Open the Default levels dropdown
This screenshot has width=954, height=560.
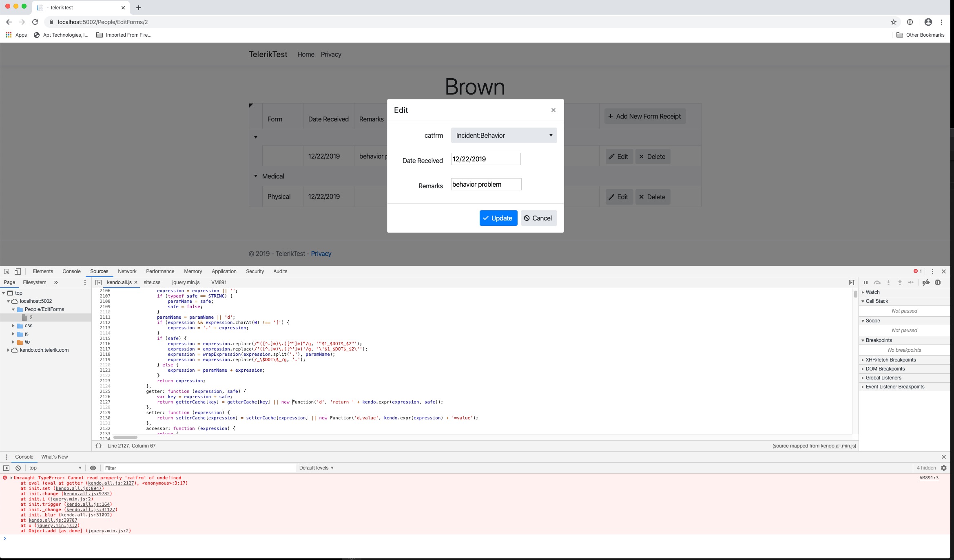(x=316, y=468)
